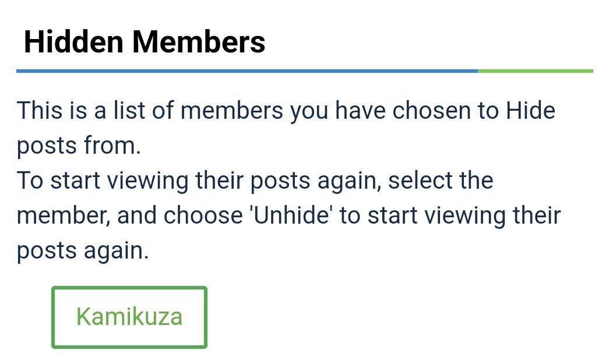Click the word 'Hidden' in the title
The height and width of the screenshot is (364, 602).
coord(73,42)
